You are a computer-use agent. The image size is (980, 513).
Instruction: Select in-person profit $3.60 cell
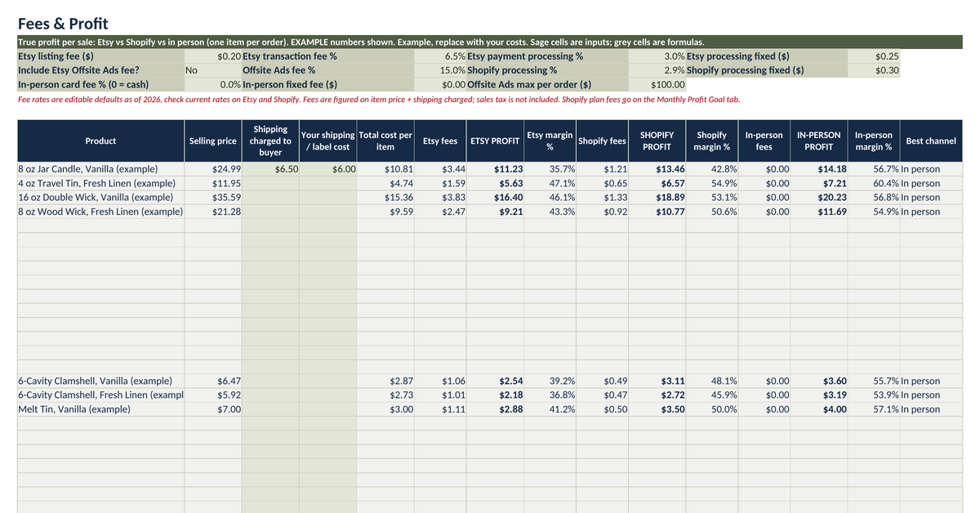pyautogui.click(x=819, y=381)
